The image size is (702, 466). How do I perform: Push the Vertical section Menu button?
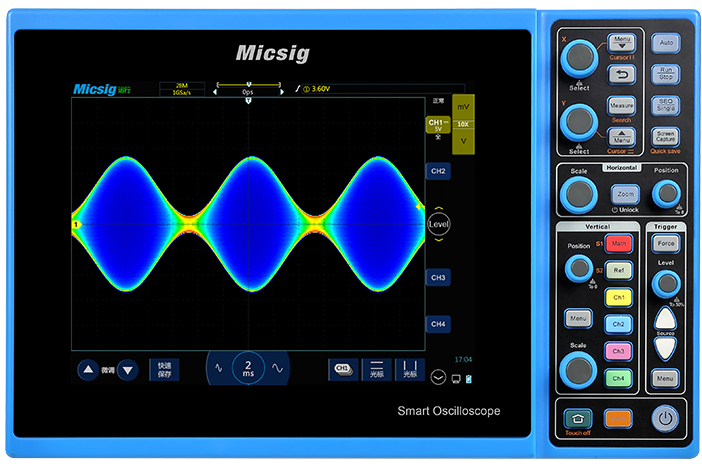pos(578,318)
